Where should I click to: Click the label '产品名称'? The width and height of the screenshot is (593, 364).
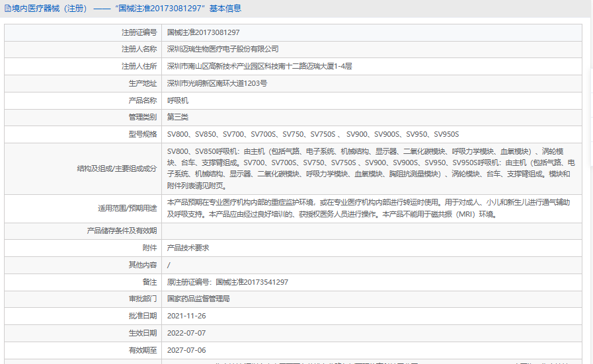143,100
